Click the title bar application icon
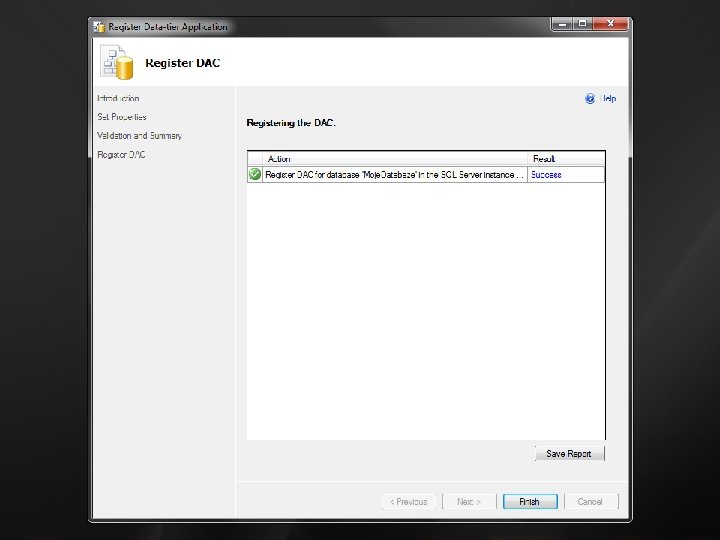 (99, 27)
